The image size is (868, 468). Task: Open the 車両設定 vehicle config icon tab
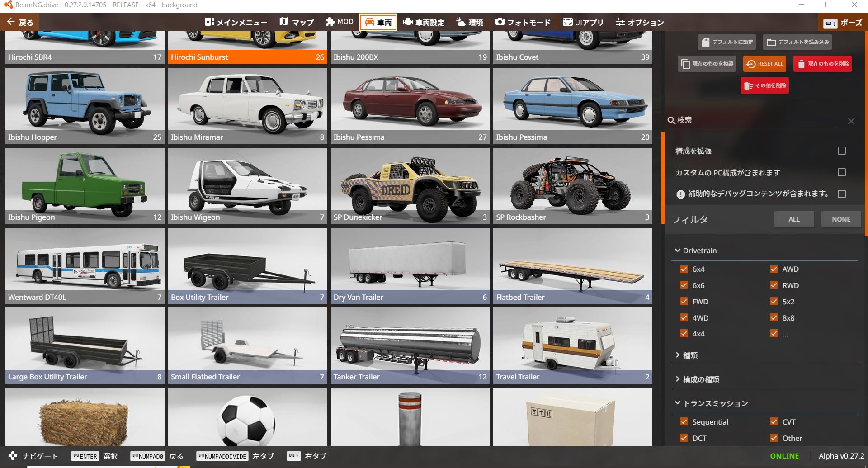coord(408,22)
